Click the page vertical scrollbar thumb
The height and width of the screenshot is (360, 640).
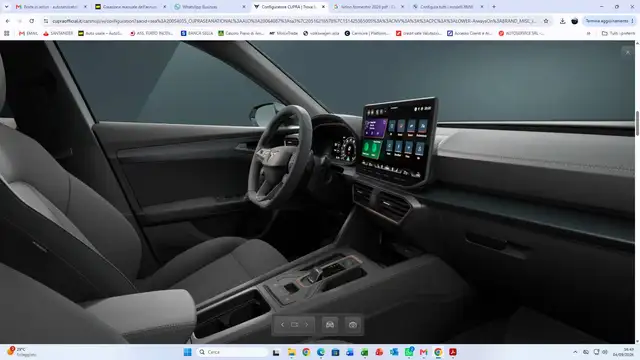[x=637, y=123]
